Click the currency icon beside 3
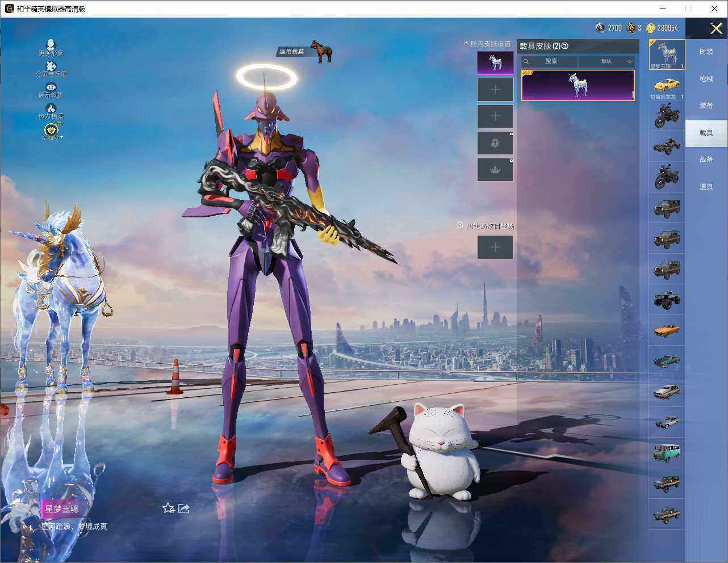728x563 pixels. click(x=631, y=28)
